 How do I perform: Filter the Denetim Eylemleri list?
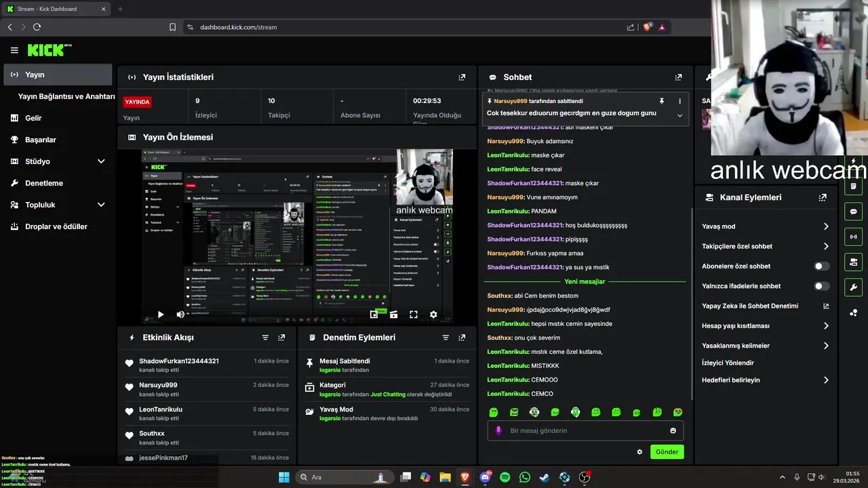tap(446, 338)
